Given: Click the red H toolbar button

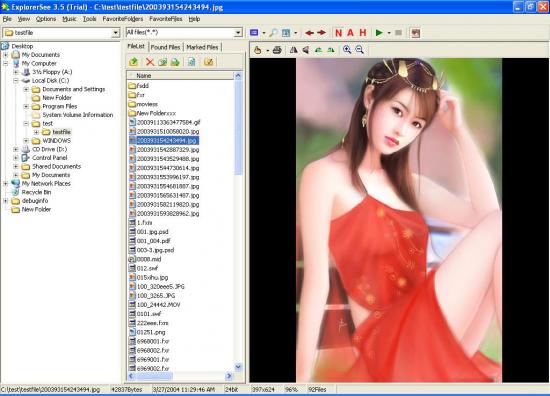Looking at the screenshot, I should click(x=363, y=33).
